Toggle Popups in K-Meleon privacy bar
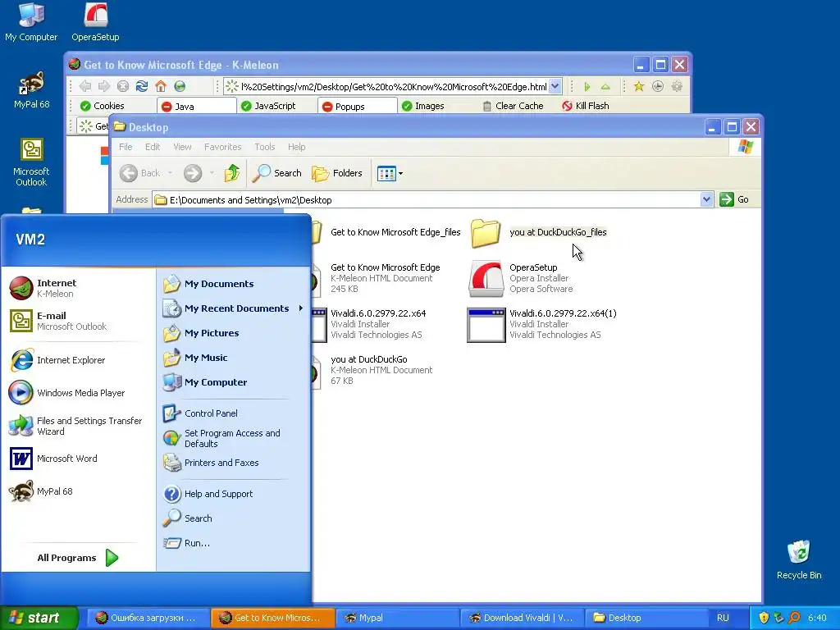Image resolution: width=840 pixels, height=630 pixels. click(358, 106)
